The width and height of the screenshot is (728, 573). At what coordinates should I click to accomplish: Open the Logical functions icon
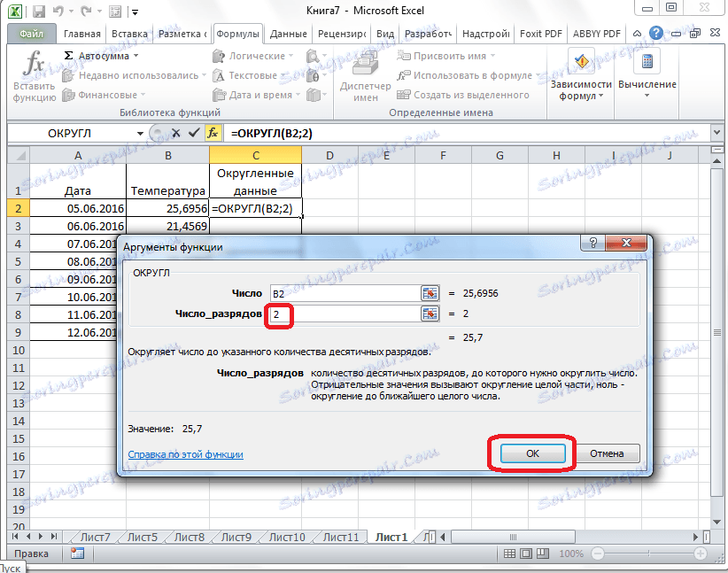[x=219, y=56]
